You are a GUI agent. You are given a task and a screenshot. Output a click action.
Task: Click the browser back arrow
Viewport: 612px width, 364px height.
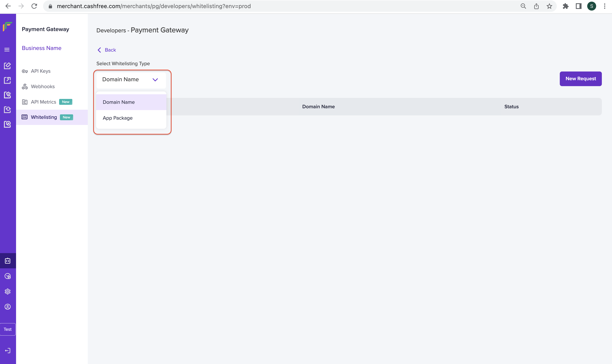click(x=8, y=6)
